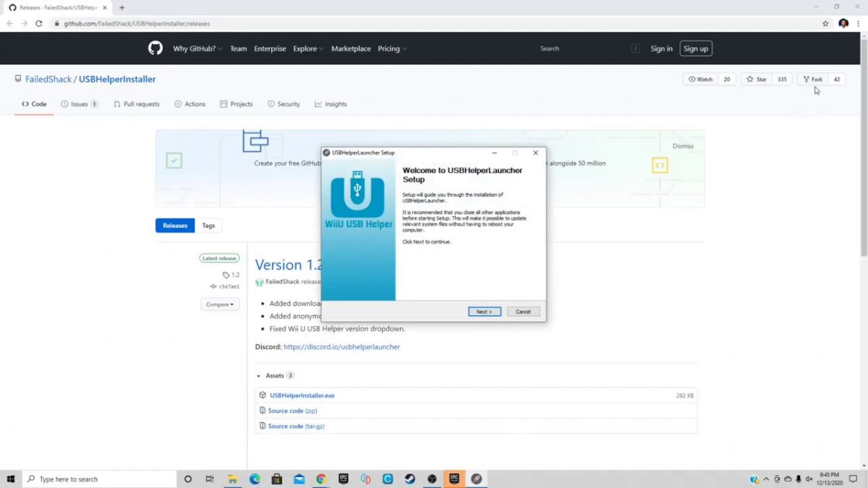
Task: Expand the Why GitHub? dropdown menu
Action: [x=198, y=48]
